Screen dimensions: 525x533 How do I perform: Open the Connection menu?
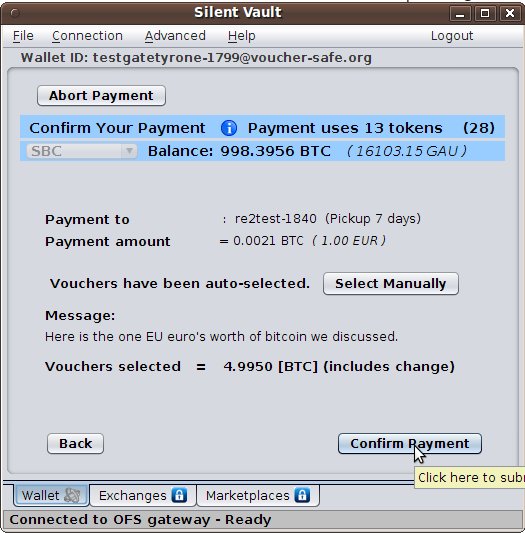pos(87,36)
